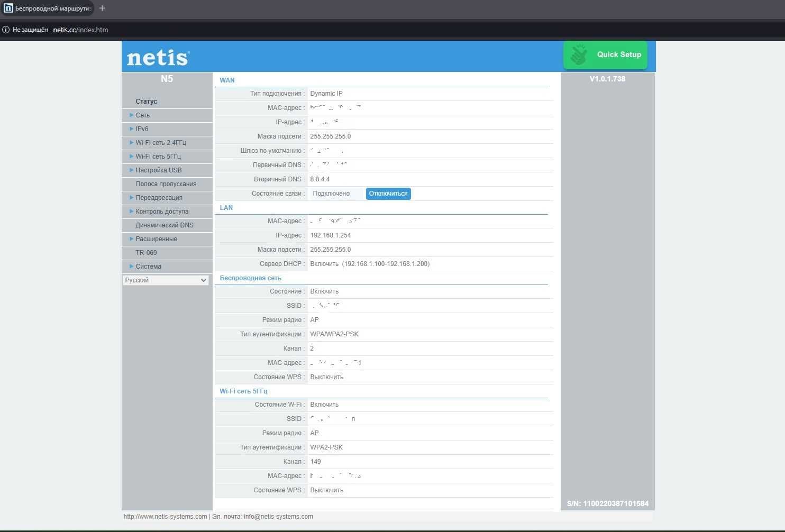Click the Dynamic IP connection type value
The image size is (785, 532).
point(326,94)
